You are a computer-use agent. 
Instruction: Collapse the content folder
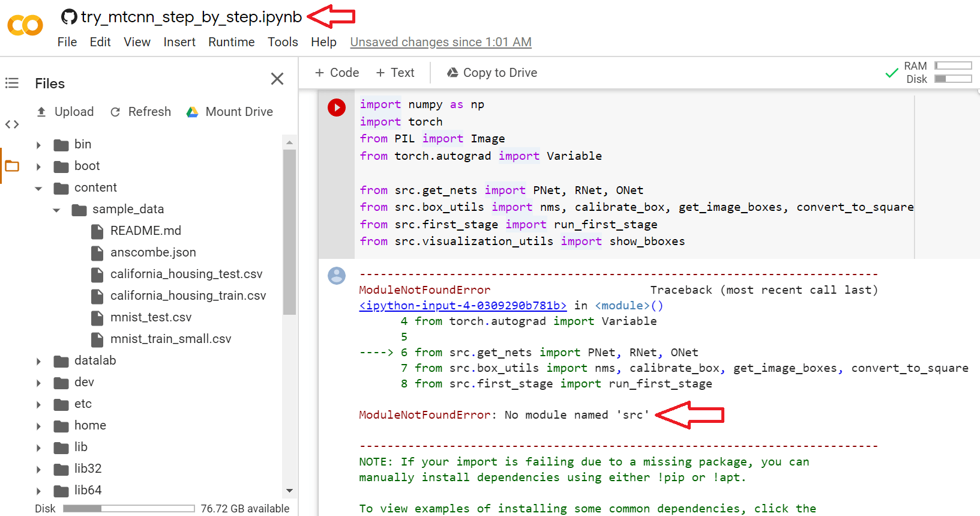38,188
